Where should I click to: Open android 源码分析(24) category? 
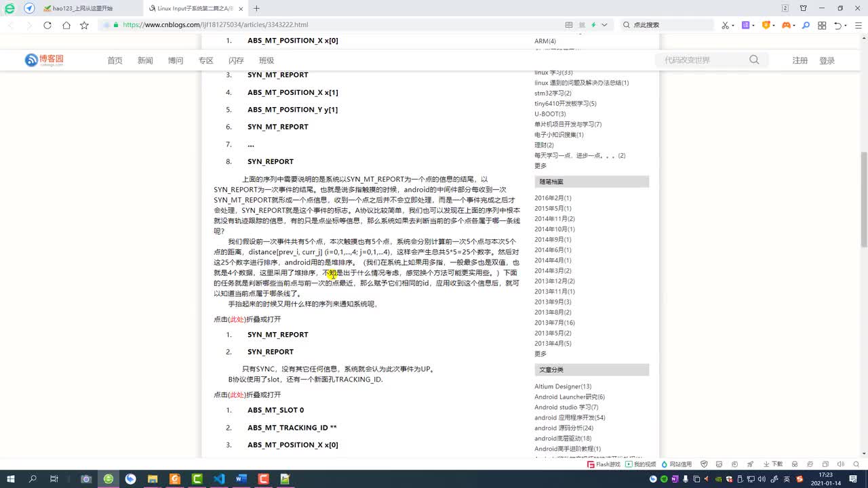pyautogui.click(x=564, y=428)
